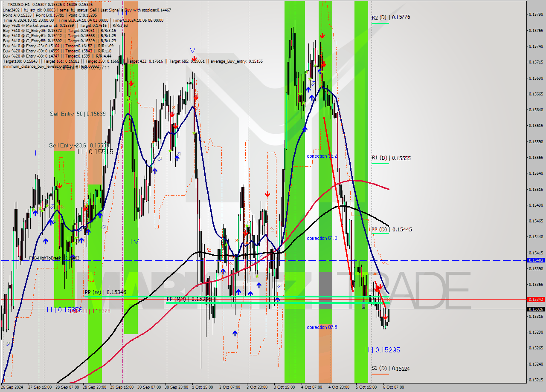Select the PP (w) | 0.15346 weekly pivot label

coord(105,292)
